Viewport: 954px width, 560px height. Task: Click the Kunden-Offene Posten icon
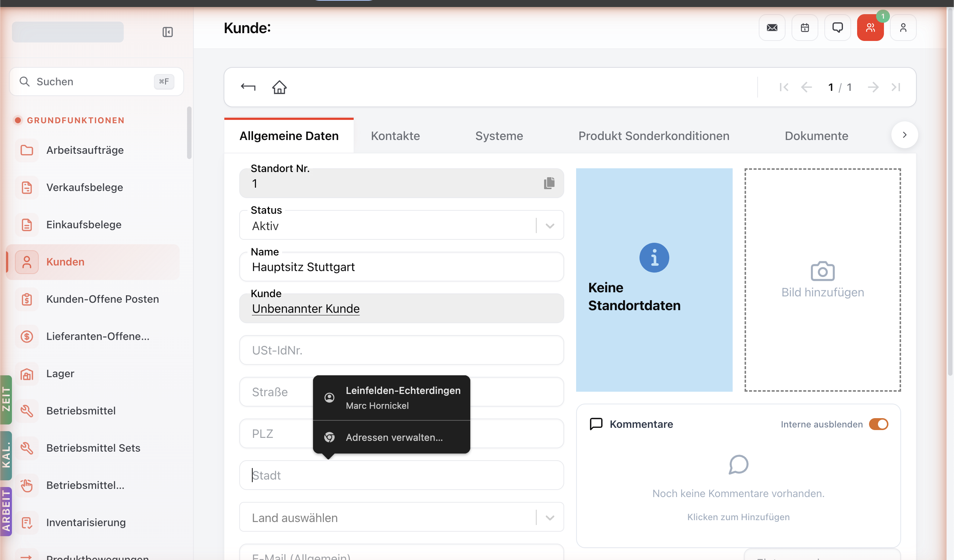(26, 299)
